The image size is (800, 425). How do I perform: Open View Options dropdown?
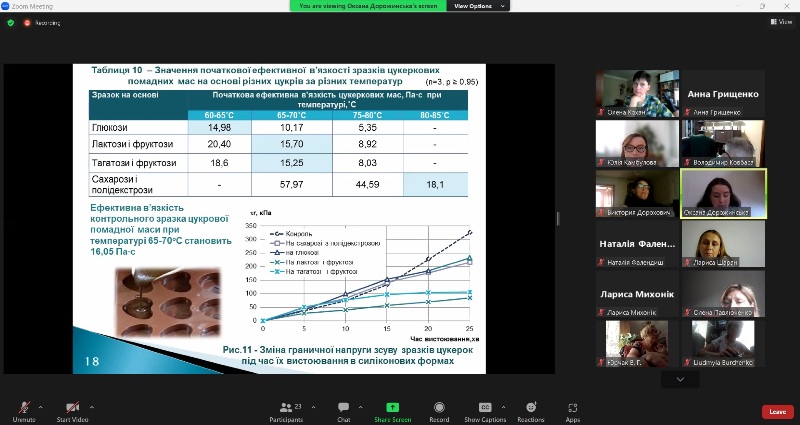478,6
